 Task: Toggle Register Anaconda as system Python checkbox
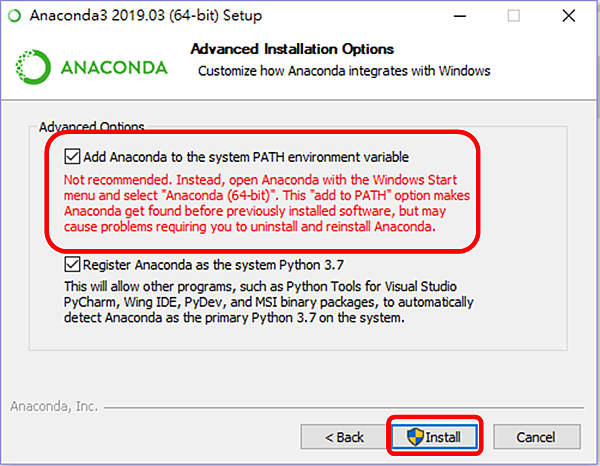(72, 264)
